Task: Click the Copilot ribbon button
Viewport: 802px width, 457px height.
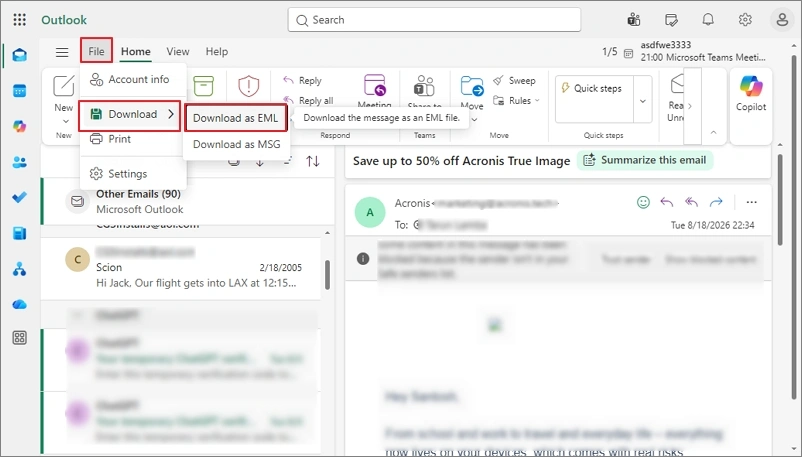Action: [x=751, y=94]
